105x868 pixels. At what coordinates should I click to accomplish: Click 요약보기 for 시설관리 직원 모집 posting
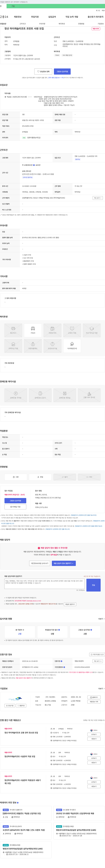[x=94, y=758]
